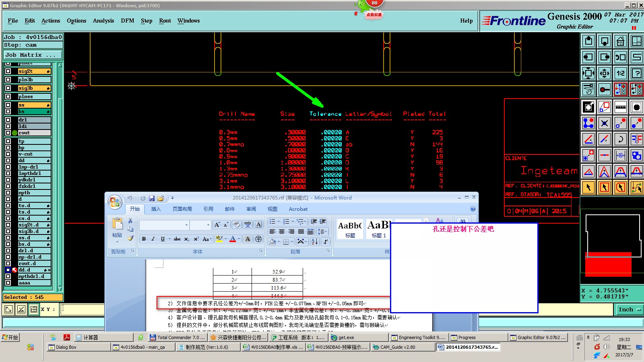Click the Format Painter brush icon in Word
This screenshot has height=362, width=644.
click(130, 238)
